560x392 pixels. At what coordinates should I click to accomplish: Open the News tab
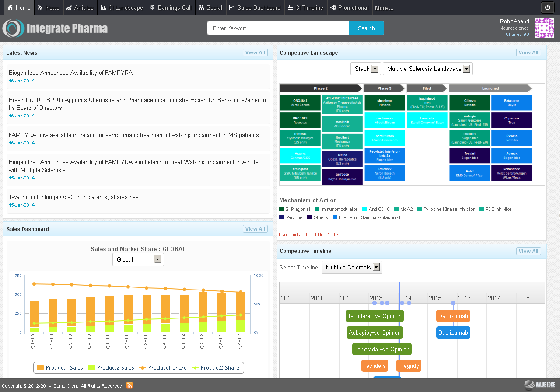pos(49,7)
